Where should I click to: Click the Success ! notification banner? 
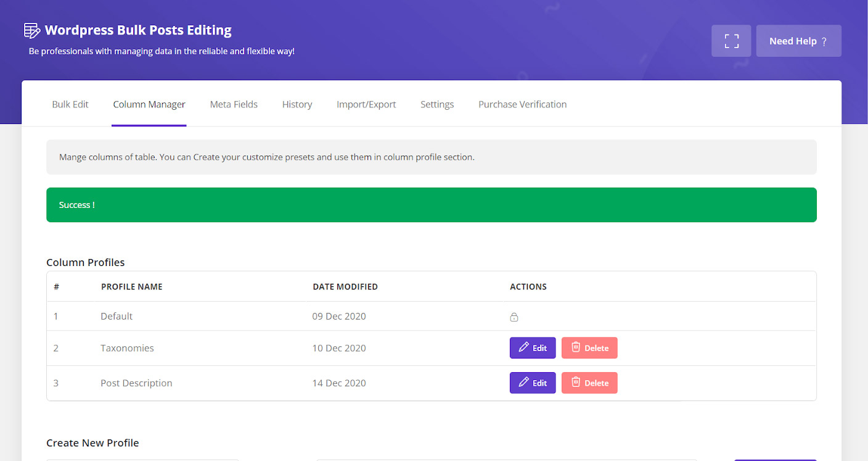click(432, 205)
